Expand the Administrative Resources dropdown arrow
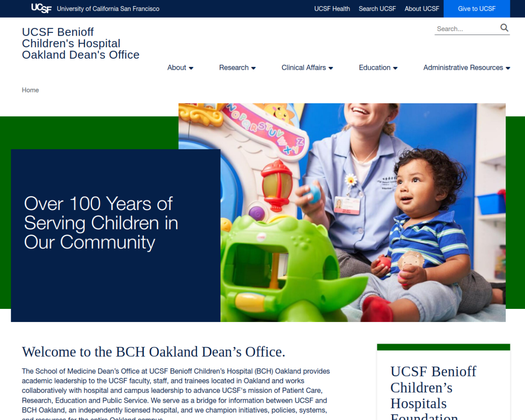Viewport: 525px width, 420px height. pos(508,68)
